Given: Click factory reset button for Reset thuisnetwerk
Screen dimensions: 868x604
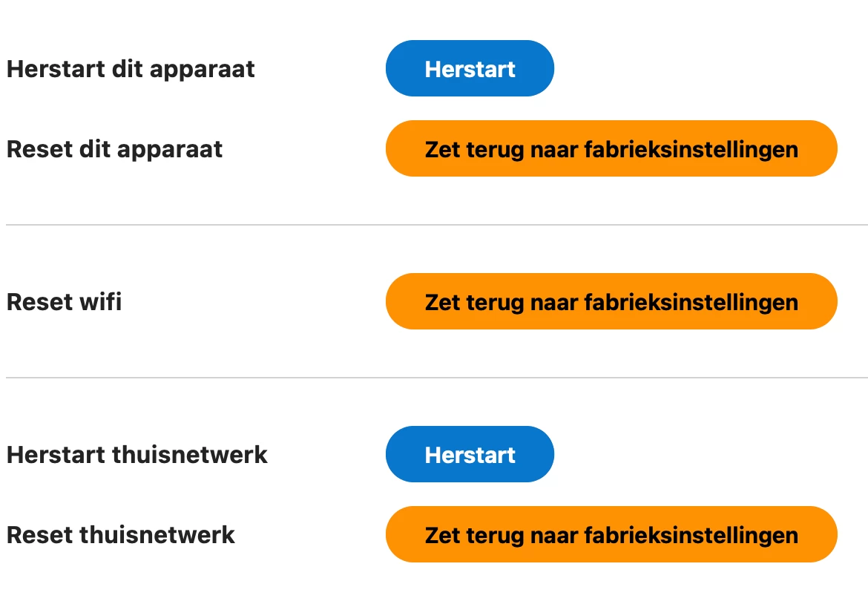Looking at the screenshot, I should pyautogui.click(x=611, y=535).
